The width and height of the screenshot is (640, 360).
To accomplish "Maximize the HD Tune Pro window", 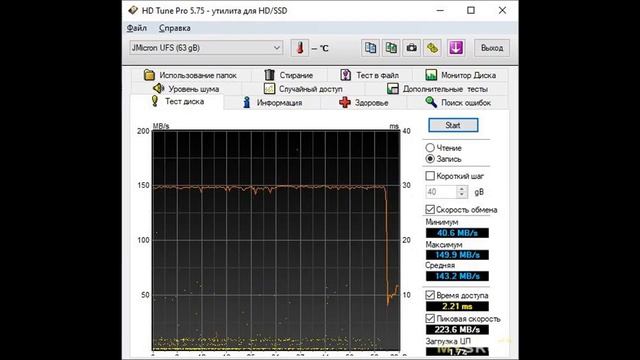I will point(471,11).
